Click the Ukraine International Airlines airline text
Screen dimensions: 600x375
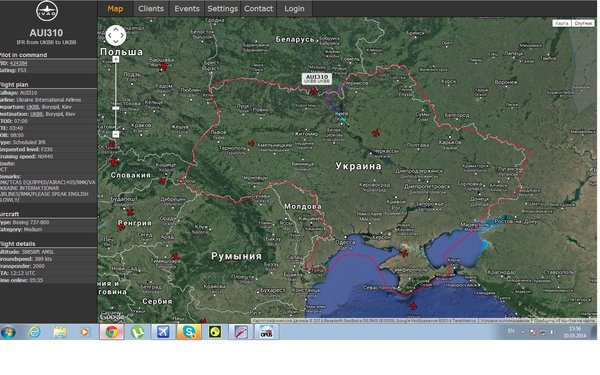coord(49,100)
